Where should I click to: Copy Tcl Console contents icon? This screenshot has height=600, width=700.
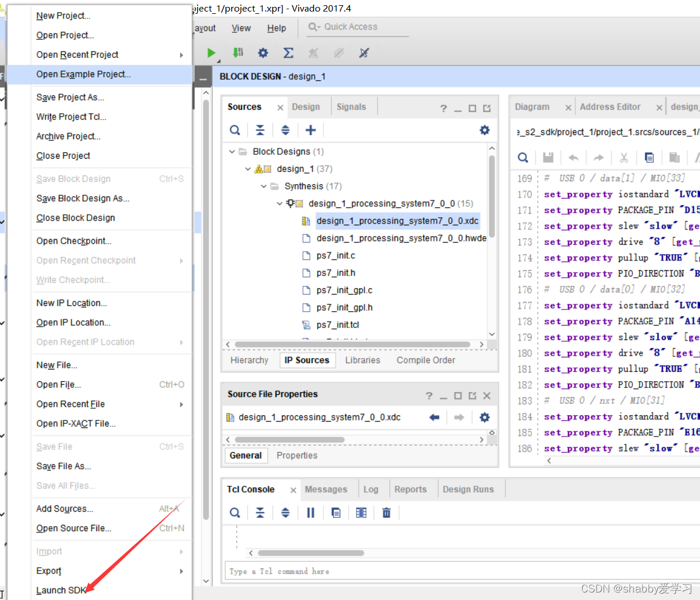pos(336,513)
